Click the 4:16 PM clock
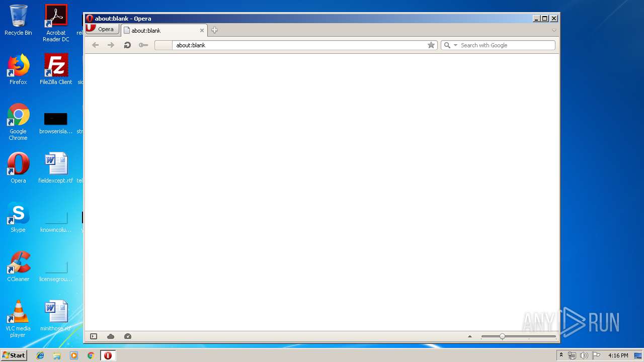This screenshot has height=362, width=644. (x=618, y=355)
